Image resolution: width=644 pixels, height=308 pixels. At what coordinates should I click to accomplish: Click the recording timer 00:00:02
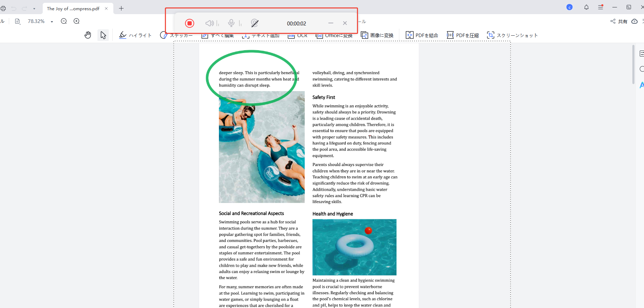tap(297, 23)
